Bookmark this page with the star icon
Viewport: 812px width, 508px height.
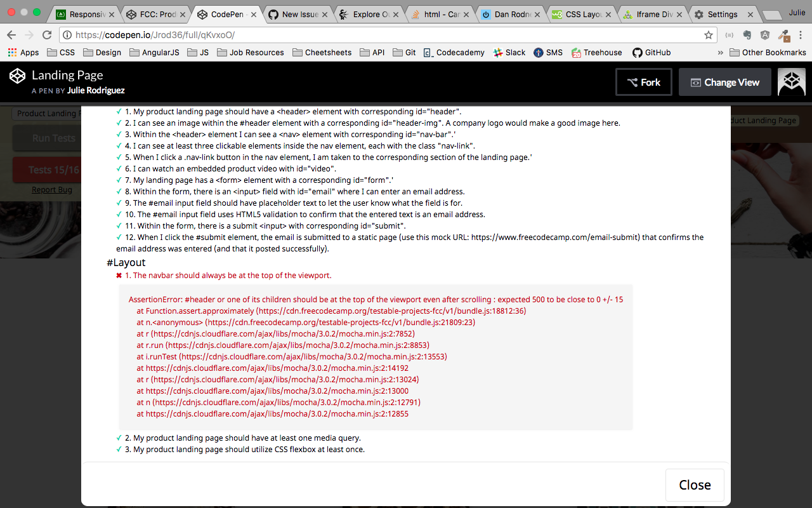709,35
